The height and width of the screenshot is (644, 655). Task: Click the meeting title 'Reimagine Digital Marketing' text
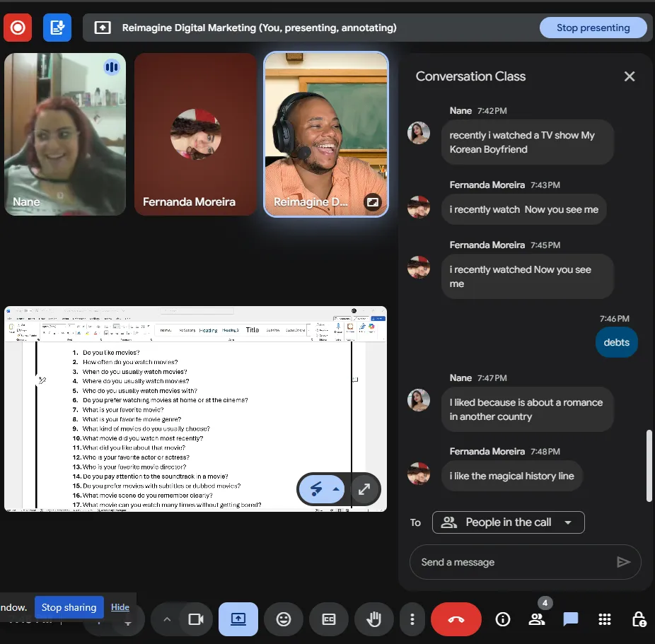[x=189, y=28]
